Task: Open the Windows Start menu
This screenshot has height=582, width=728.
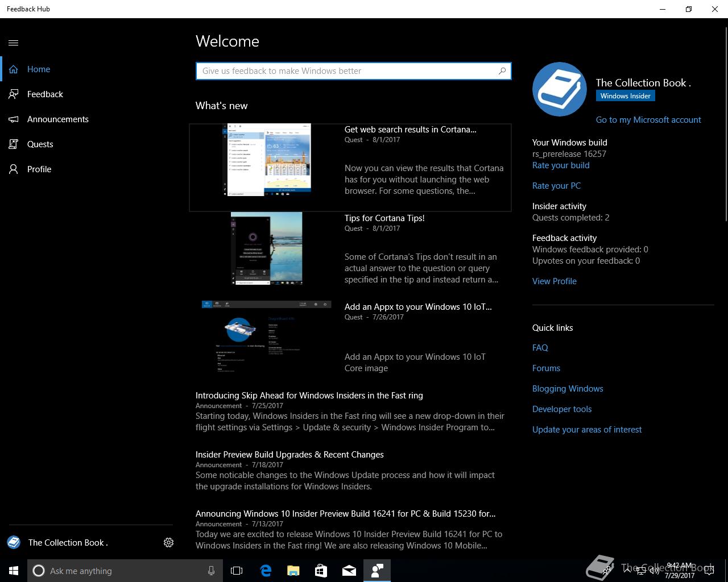Action: [x=14, y=571]
